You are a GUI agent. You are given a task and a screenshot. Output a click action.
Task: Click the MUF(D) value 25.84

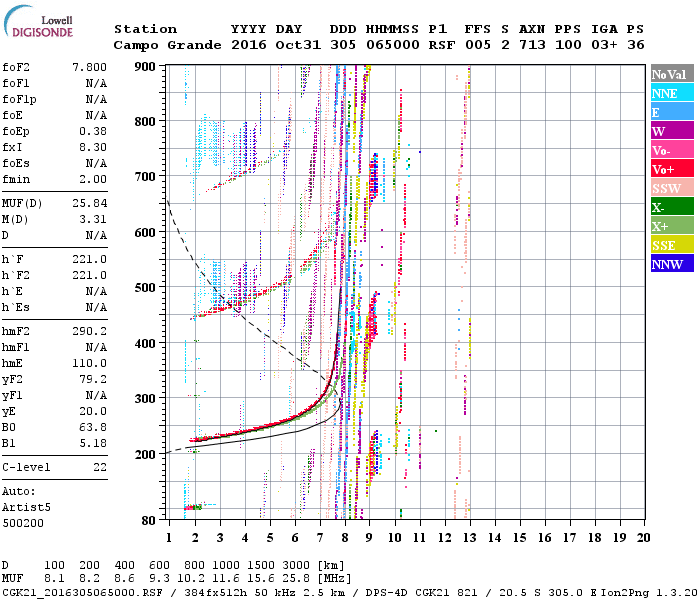tap(89, 204)
